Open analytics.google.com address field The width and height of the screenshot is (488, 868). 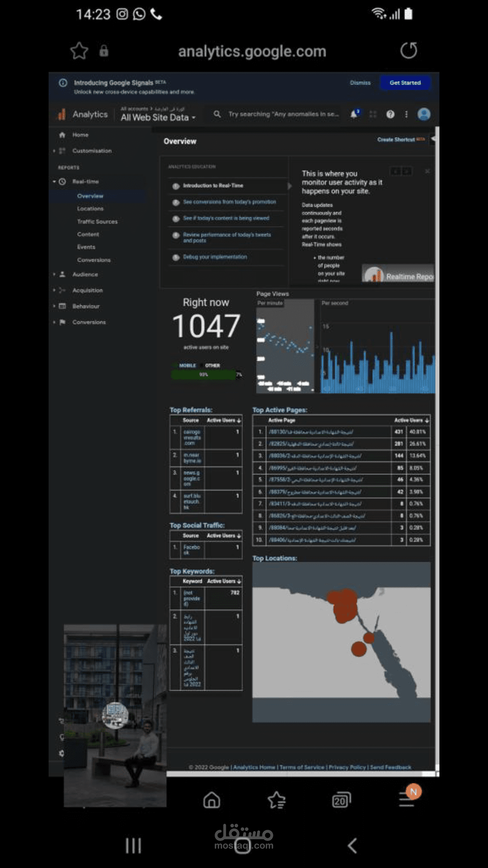252,51
